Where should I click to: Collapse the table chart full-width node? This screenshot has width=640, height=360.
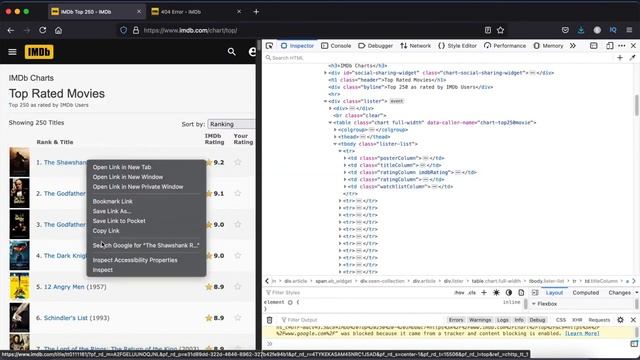coord(330,122)
